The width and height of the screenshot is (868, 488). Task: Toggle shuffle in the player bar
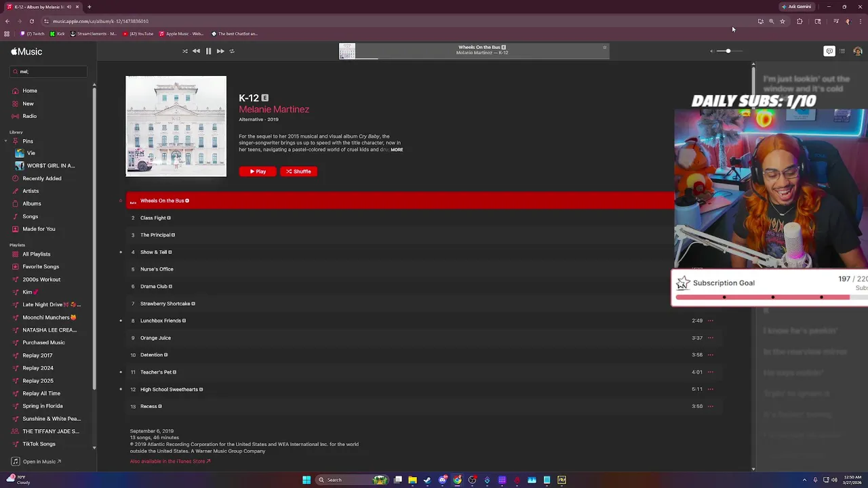pyautogui.click(x=184, y=51)
